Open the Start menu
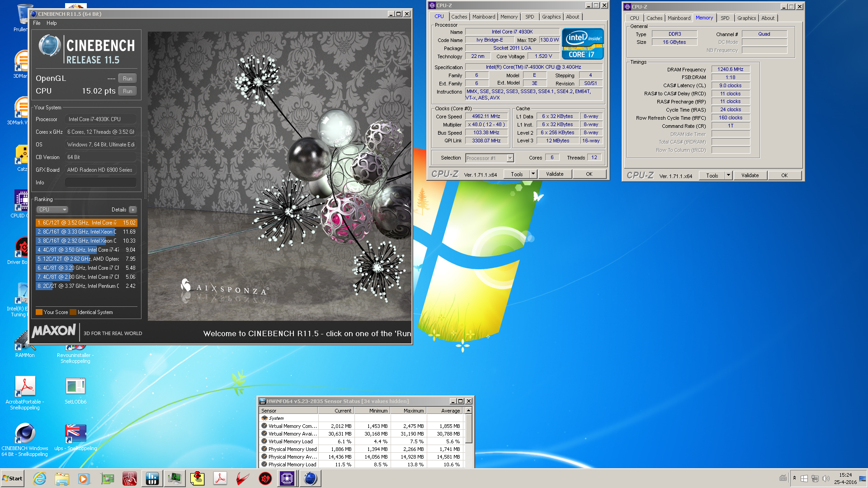Image resolution: width=868 pixels, height=488 pixels. point(13,479)
